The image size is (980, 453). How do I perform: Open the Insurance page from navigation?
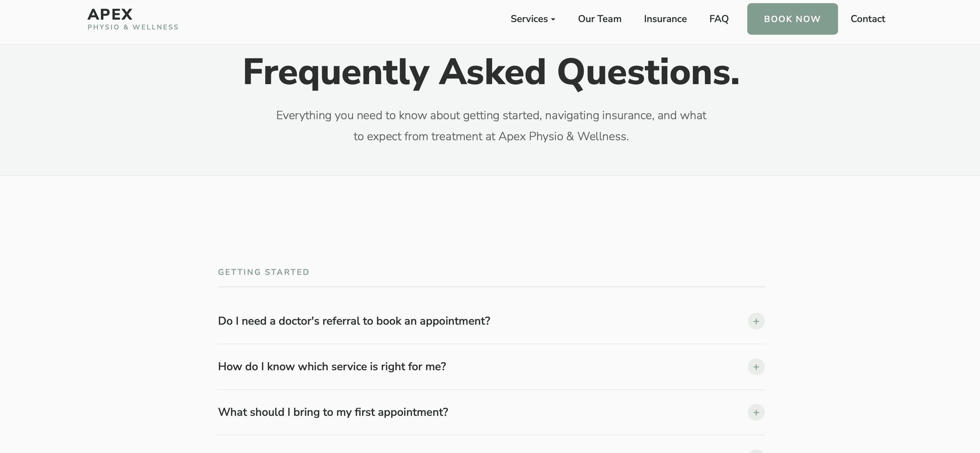coord(665,19)
